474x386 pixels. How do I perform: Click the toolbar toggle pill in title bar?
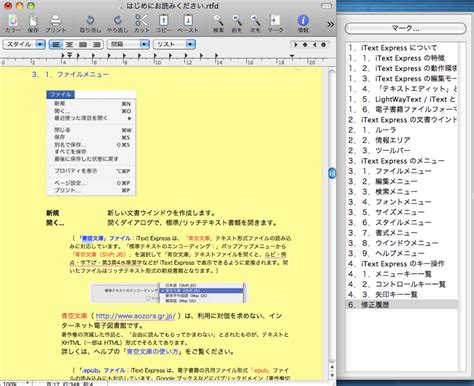(x=326, y=6)
